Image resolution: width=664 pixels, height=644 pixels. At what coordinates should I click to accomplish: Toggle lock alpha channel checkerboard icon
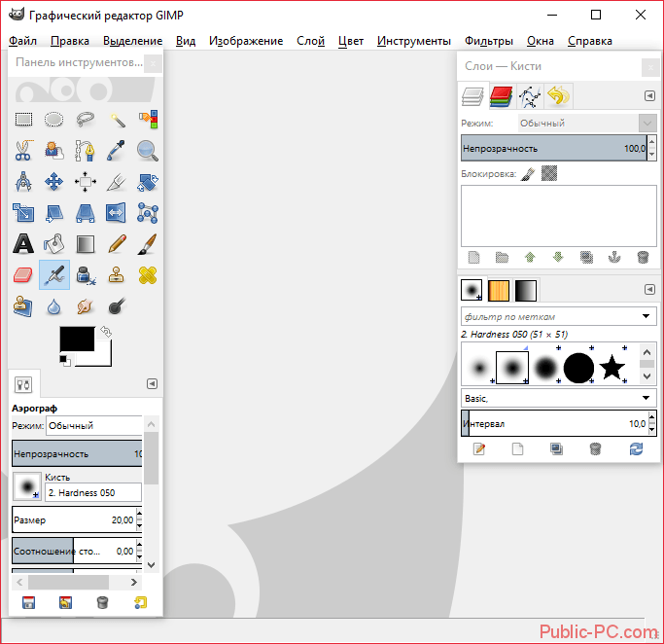pos(549,173)
